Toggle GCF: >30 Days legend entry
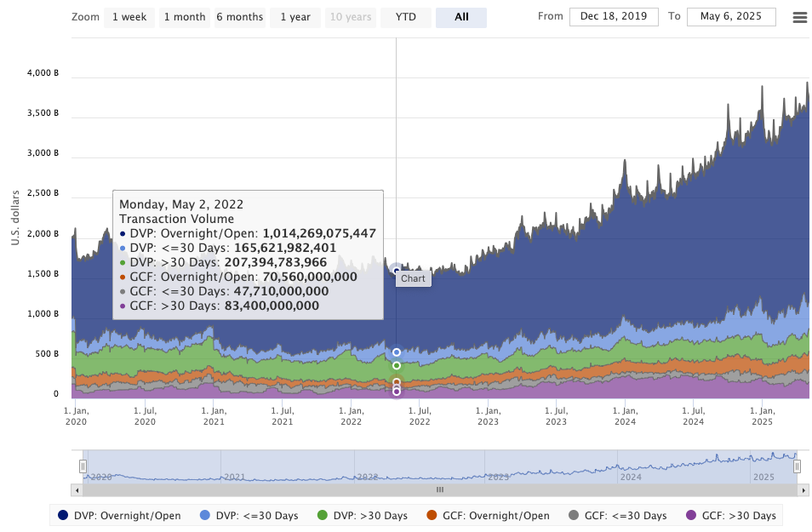 click(x=730, y=515)
